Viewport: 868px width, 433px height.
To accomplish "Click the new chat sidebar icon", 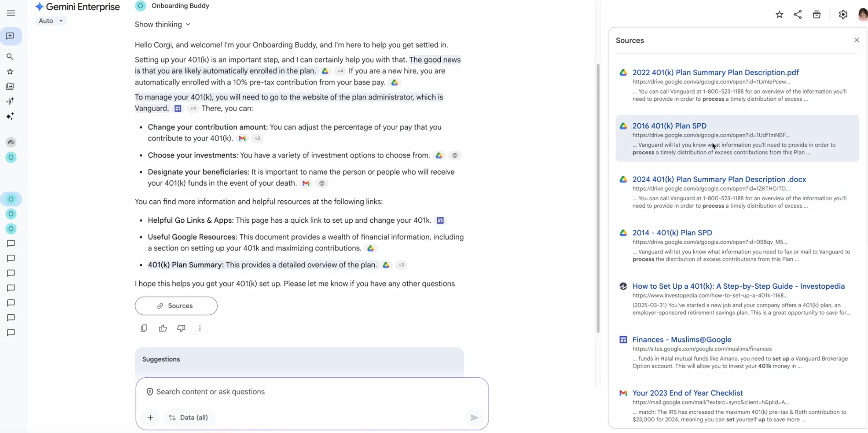I will pos(10,36).
